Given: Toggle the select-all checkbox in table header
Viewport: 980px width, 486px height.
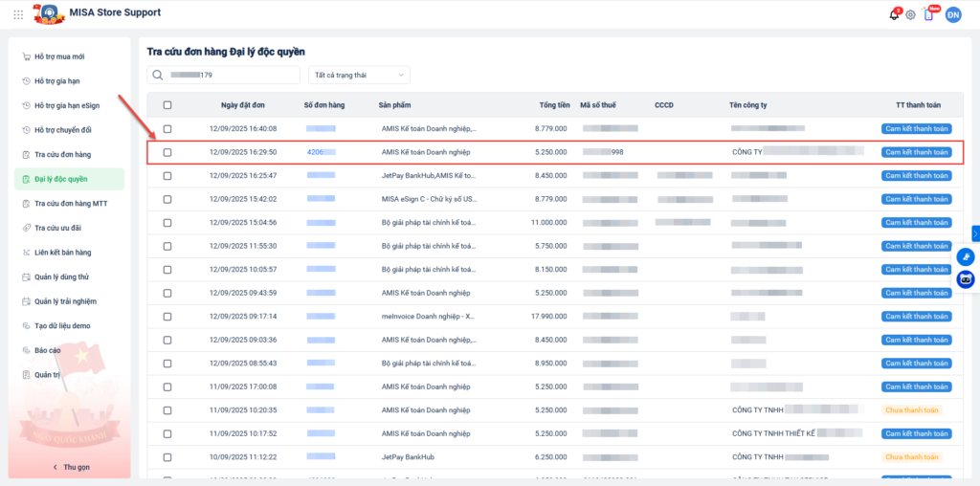Looking at the screenshot, I should click(167, 105).
